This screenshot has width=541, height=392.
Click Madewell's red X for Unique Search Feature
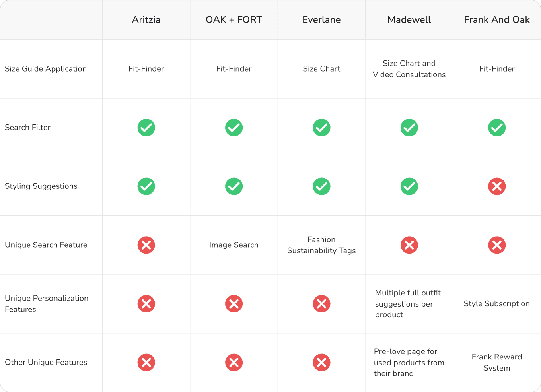point(409,245)
